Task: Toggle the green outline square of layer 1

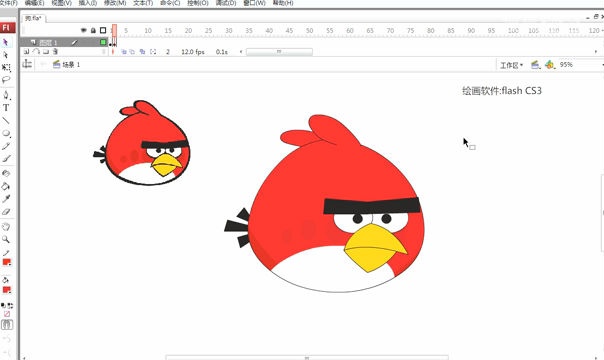Action: tap(103, 42)
